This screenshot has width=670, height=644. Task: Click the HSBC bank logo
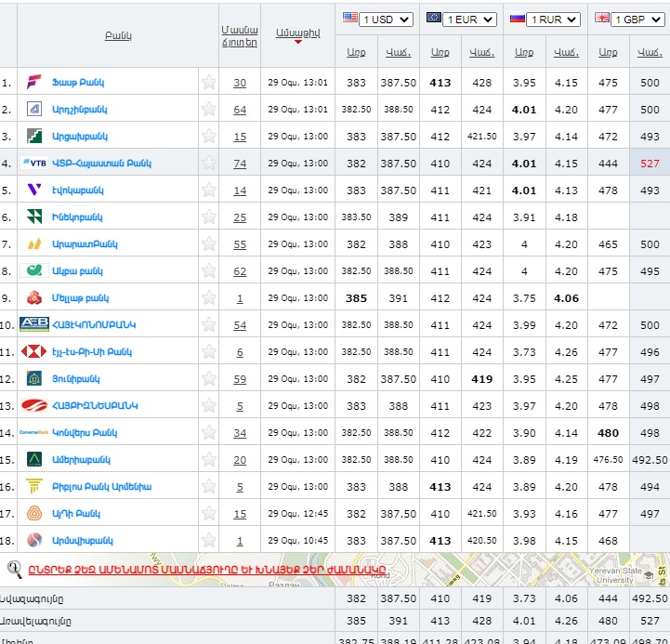click(x=33, y=352)
